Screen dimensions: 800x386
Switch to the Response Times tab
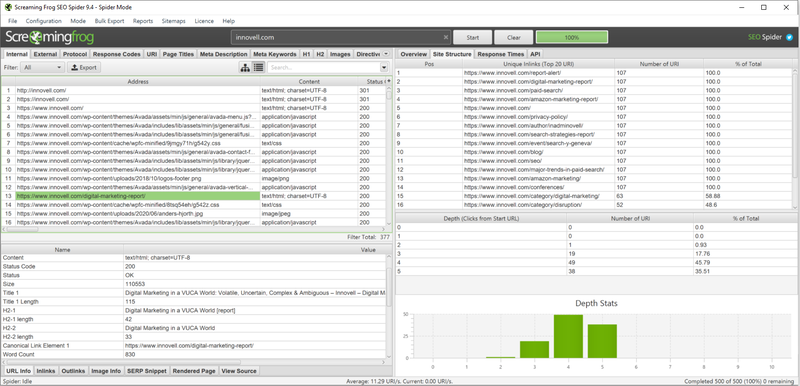(x=501, y=54)
